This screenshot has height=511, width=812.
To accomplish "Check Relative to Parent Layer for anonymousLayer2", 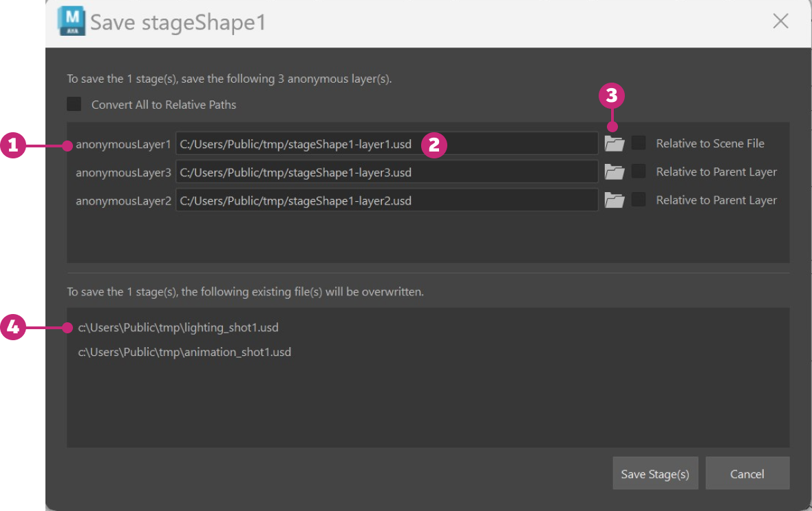I will (x=639, y=200).
